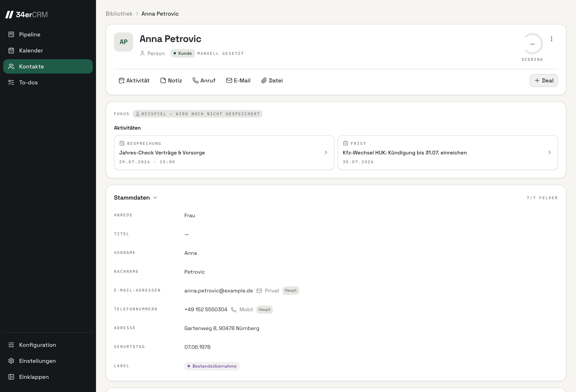Click the Anna Petrovic breadcrumb

(x=160, y=14)
